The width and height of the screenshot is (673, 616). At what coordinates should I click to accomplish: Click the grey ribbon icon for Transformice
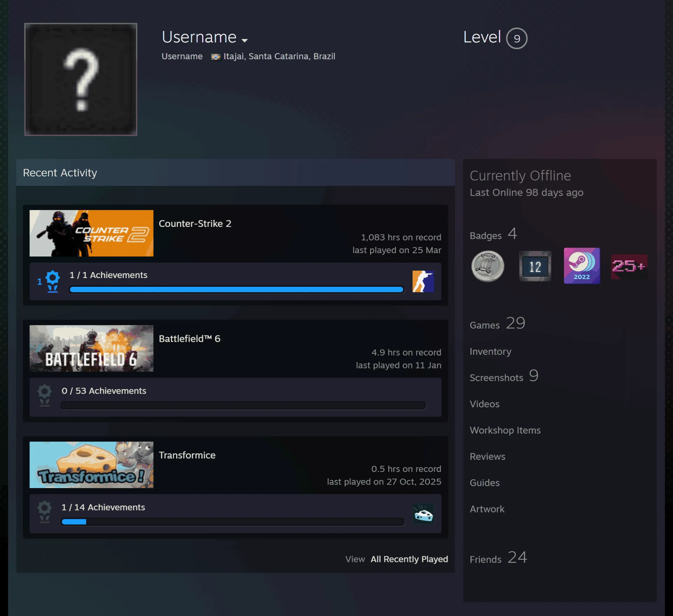(45, 512)
